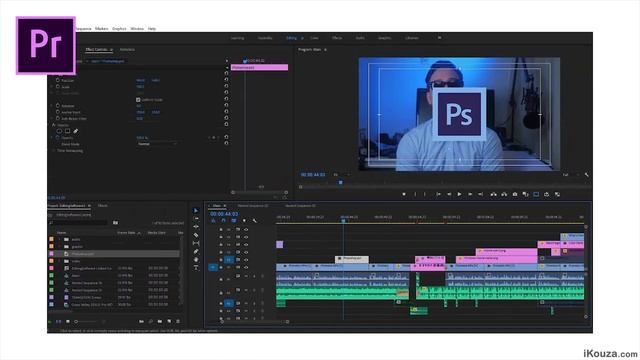Switch to the Color workspace
Image resolution: width=640 pixels, height=360 pixels.
point(314,38)
